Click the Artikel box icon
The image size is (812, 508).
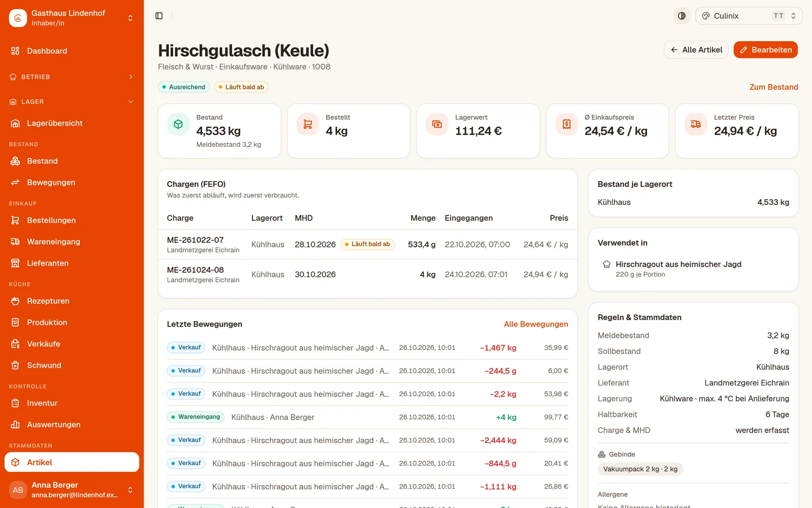(15, 462)
